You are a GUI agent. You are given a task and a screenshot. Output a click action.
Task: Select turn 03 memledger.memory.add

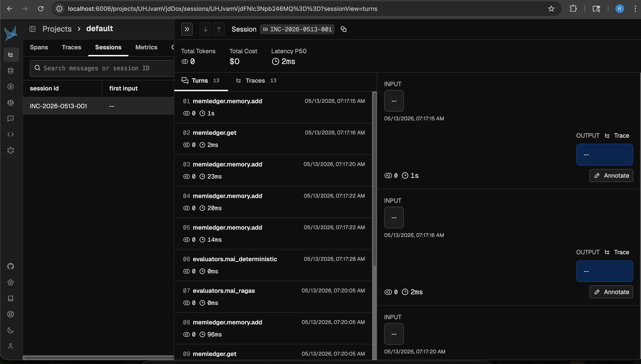click(x=273, y=170)
